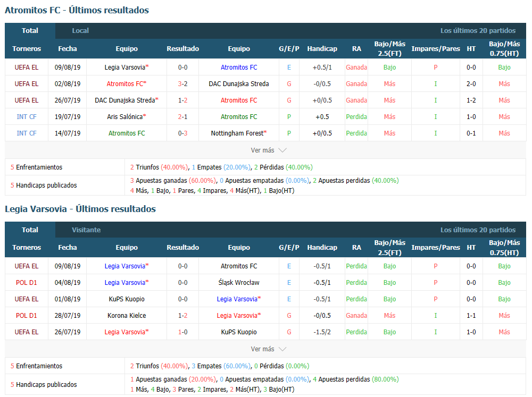The height and width of the screenshot is (397, 532).
Task: Open 'Los últimos 20 partidos' for Legia Varsovia
Action: pyautogui.click(x=478, y=230)
